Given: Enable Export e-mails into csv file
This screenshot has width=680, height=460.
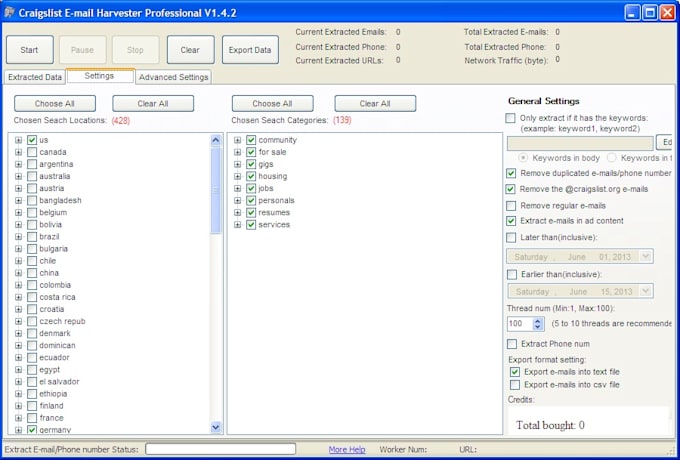Looking at the screenshot, I should point(515,385).
